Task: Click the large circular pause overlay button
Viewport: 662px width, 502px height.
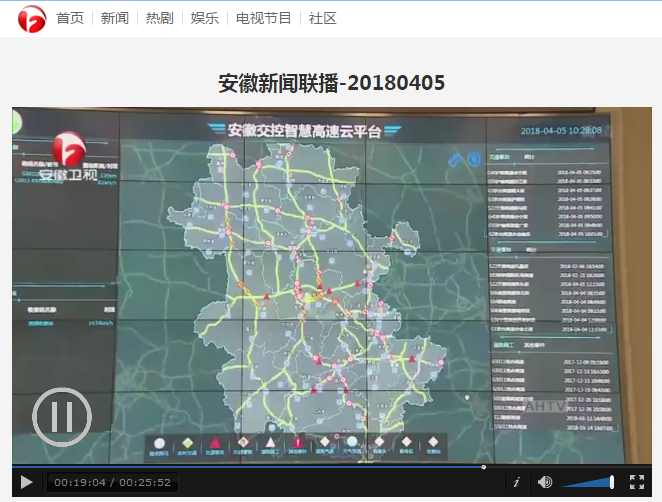Action: pyautogui.click(x=61, y=415)
